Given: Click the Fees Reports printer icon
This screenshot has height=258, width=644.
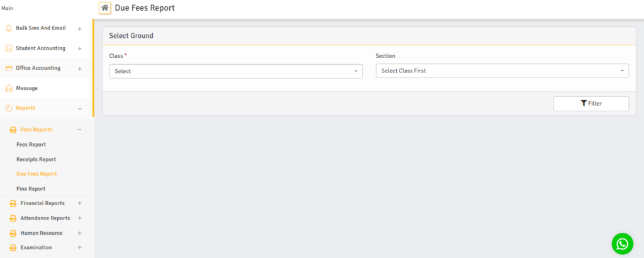Looking at the screenshot, I should pos(13,130).
